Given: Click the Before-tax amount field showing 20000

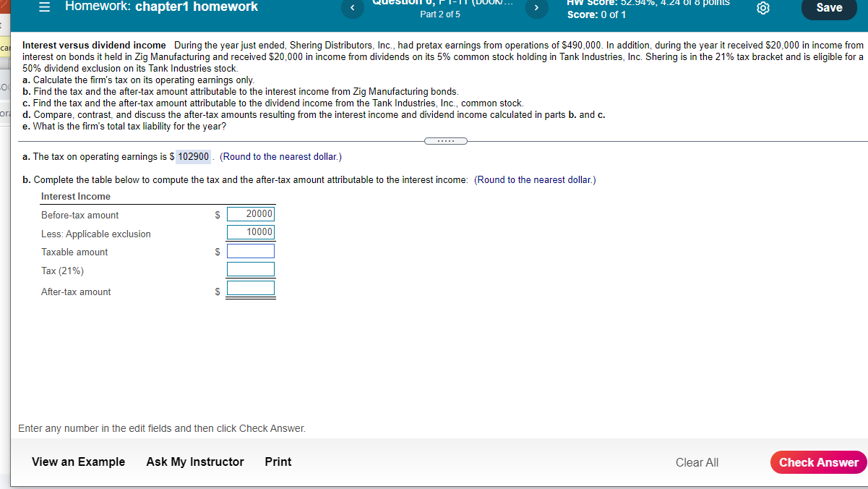Looking at the screenshot, I should (x=251, y=213).
